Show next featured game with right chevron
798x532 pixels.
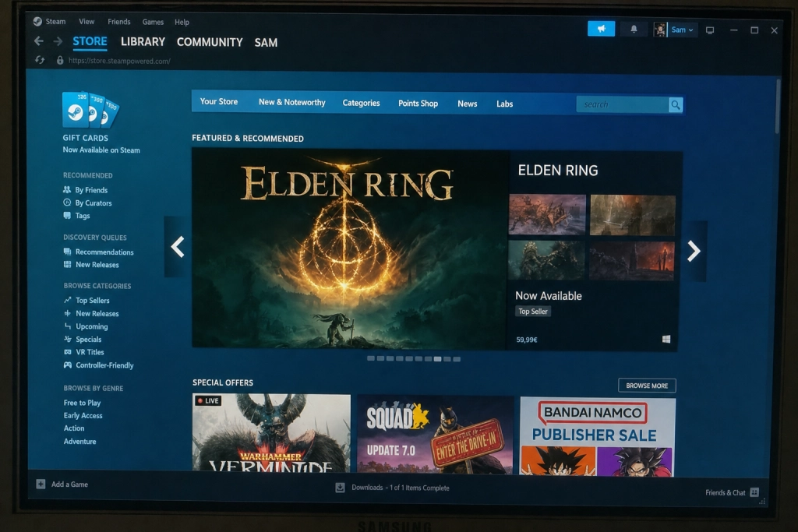click(694, 252)
